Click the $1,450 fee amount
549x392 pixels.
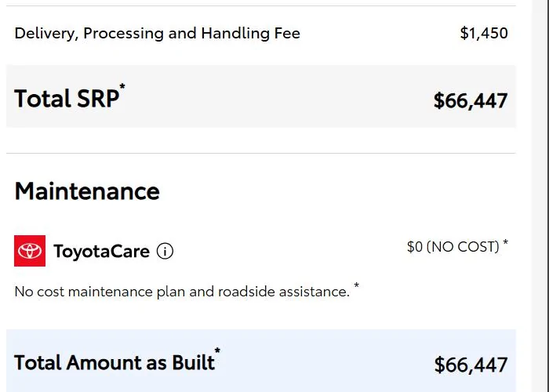[x=484, y=33]
